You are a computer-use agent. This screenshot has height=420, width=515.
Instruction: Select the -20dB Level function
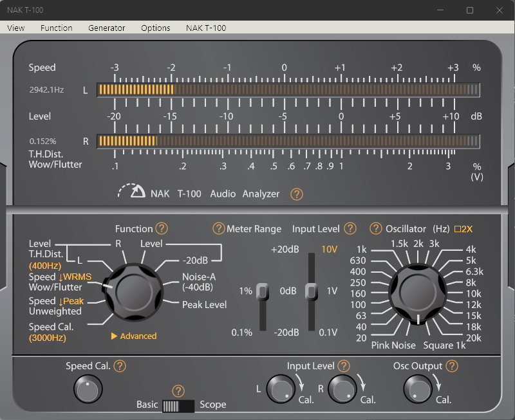click(195, 260)
